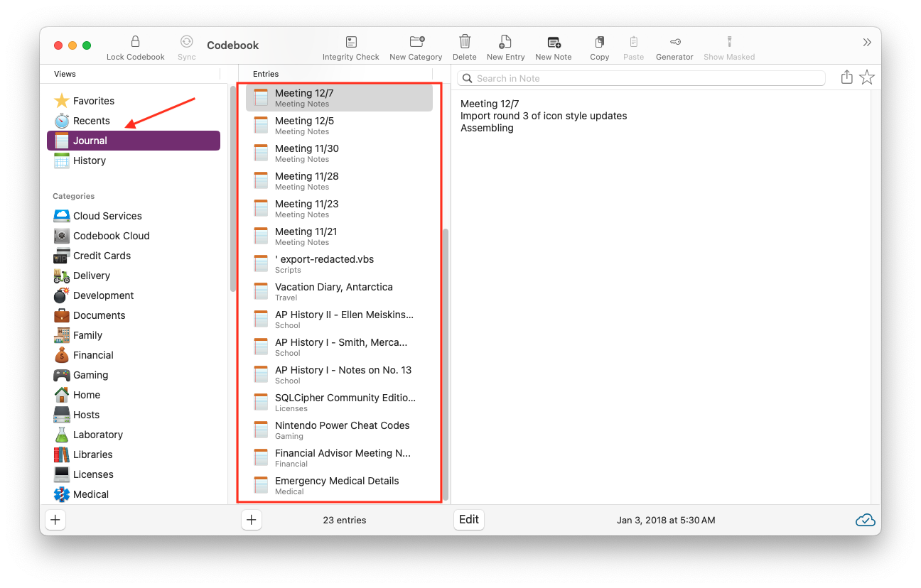Open the Meeting 11/30 note
The width and height of the screenshot is (921, 588).
click(x=339, y=153)
